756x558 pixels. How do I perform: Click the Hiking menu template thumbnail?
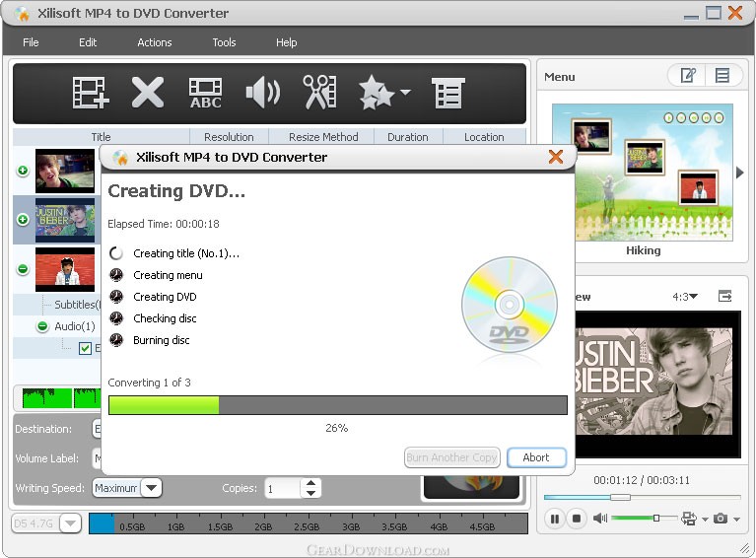(643, 173)
